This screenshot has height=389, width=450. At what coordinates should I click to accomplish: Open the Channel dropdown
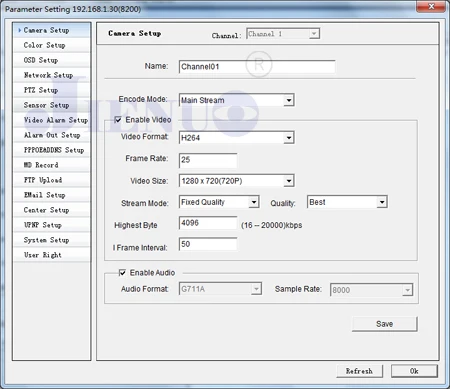tap(283, 34)
